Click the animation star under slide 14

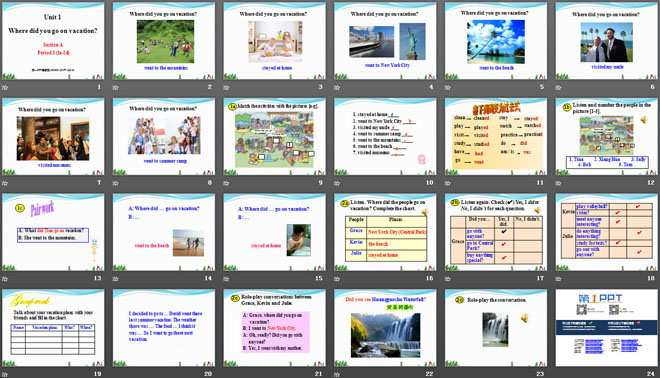(x=116, y=279)
